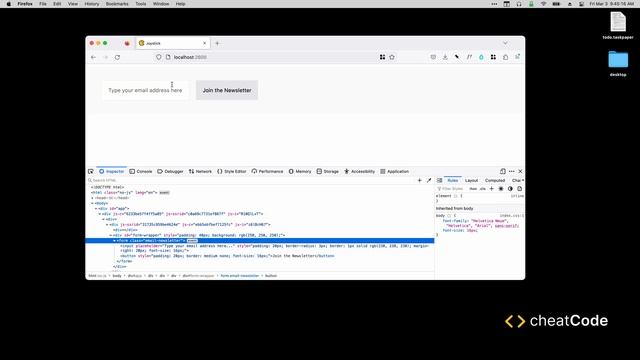
Task: Click the email address input field
Action: [x=145, y=90]
